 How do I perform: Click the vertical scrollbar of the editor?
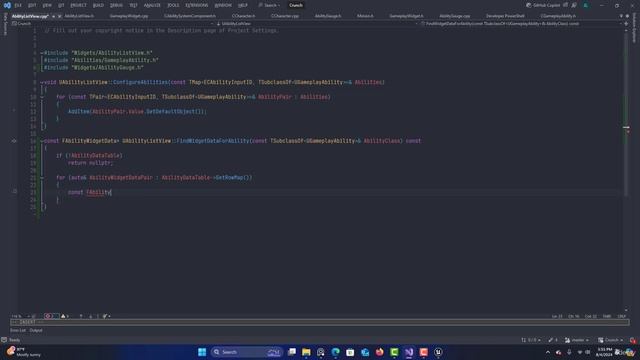626,171
